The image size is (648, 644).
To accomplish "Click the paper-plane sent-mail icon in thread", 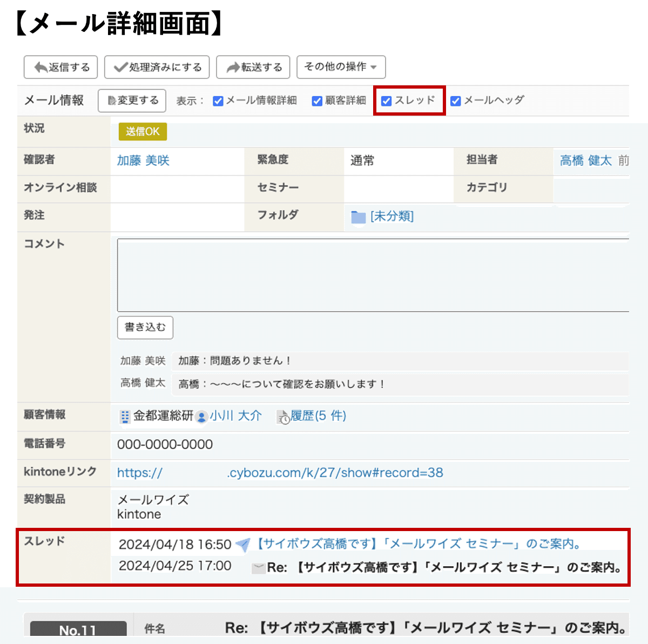I will pyautogui.click(x=242, y=544).
